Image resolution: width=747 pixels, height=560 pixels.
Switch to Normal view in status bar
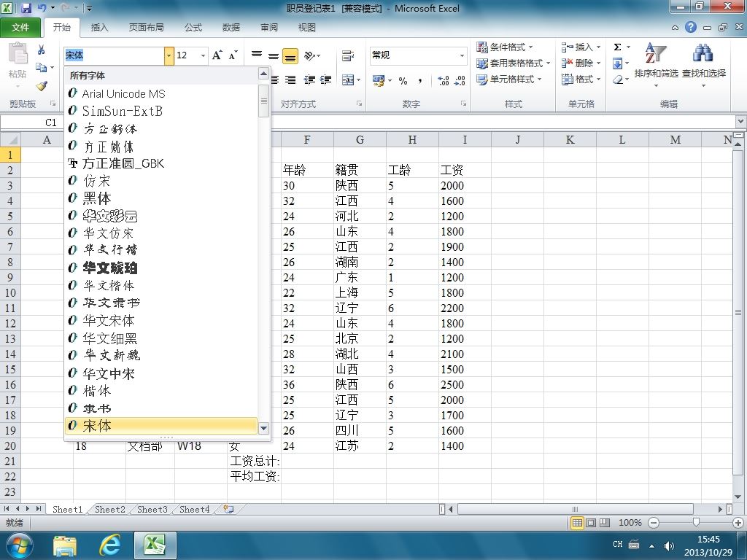click(x=577, y=523)
